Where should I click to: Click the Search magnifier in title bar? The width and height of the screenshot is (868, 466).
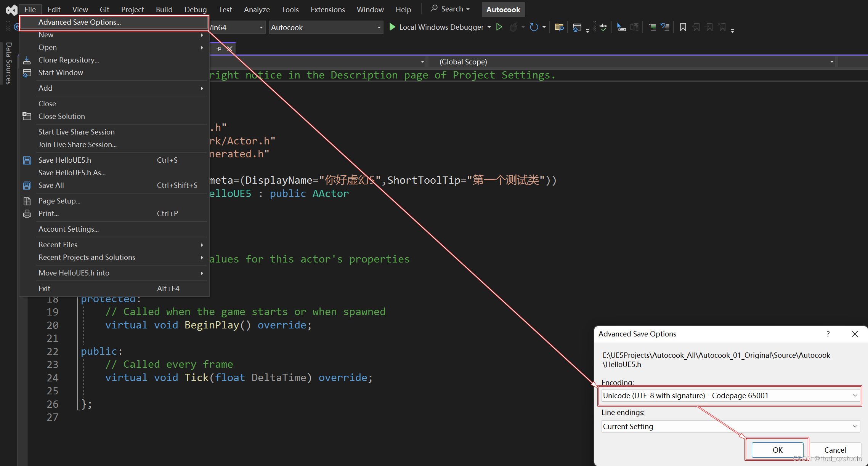tap(434, 8)
